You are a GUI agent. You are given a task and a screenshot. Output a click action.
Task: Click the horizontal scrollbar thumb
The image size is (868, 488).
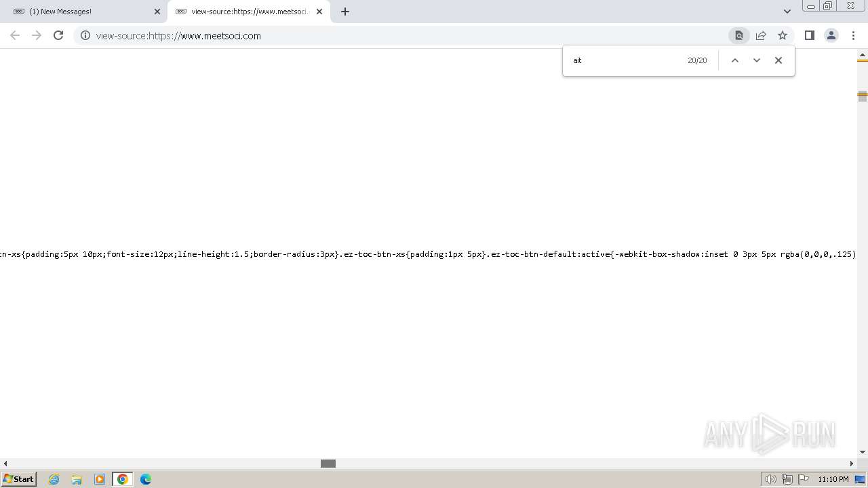328,464
